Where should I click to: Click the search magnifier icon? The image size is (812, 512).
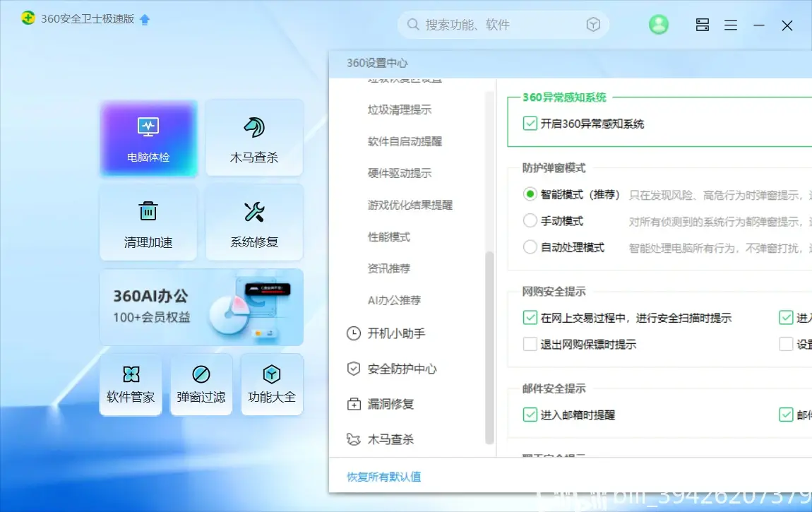(x=413, y=24)
